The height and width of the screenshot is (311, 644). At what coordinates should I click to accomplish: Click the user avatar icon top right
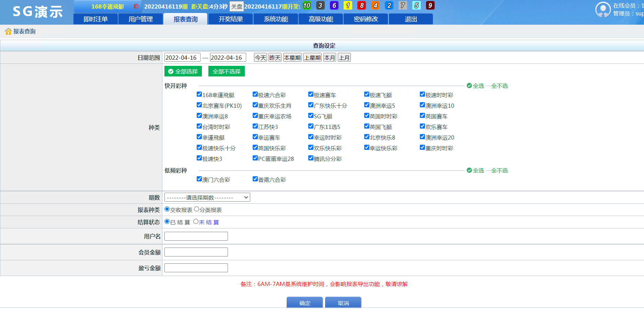[603, 10]
